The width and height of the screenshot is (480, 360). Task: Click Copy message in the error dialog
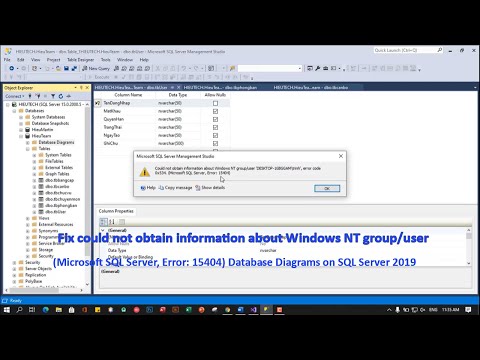coord(176,188)
